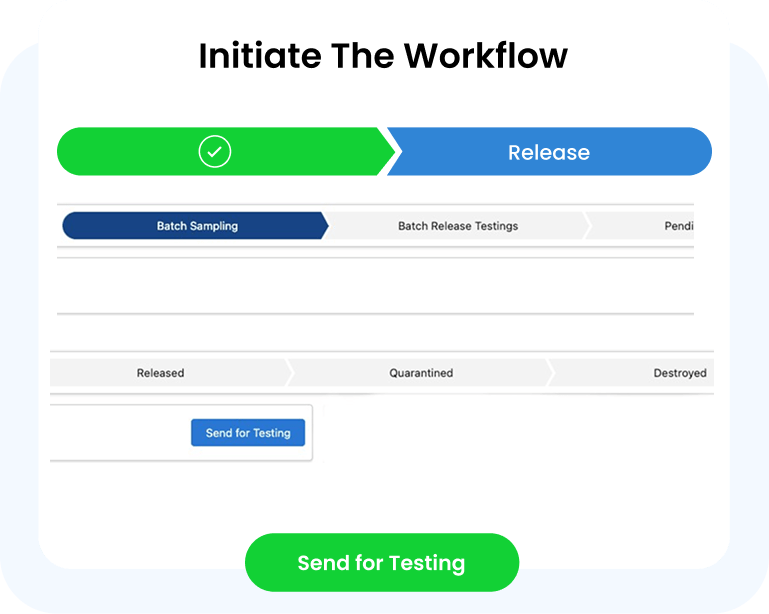Switch to Batch Release Testings stage
769x614 pixels.
(x=458, y=226)
